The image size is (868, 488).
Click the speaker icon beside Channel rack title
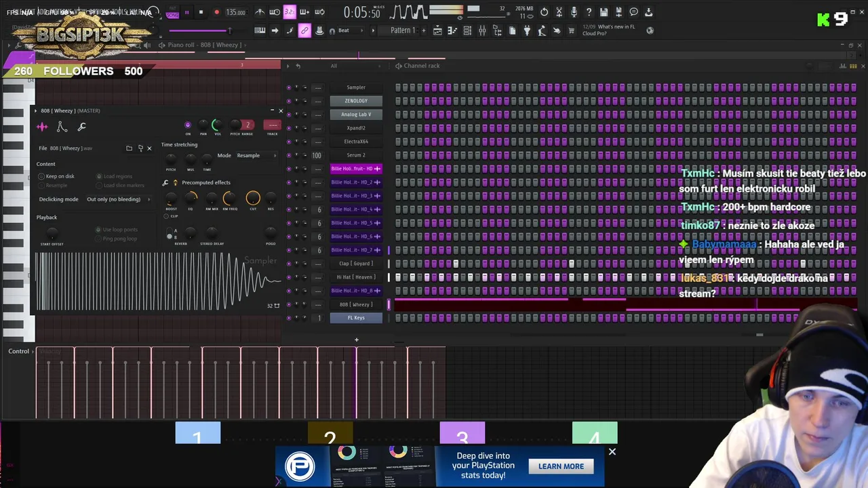[x=399, y=66]
